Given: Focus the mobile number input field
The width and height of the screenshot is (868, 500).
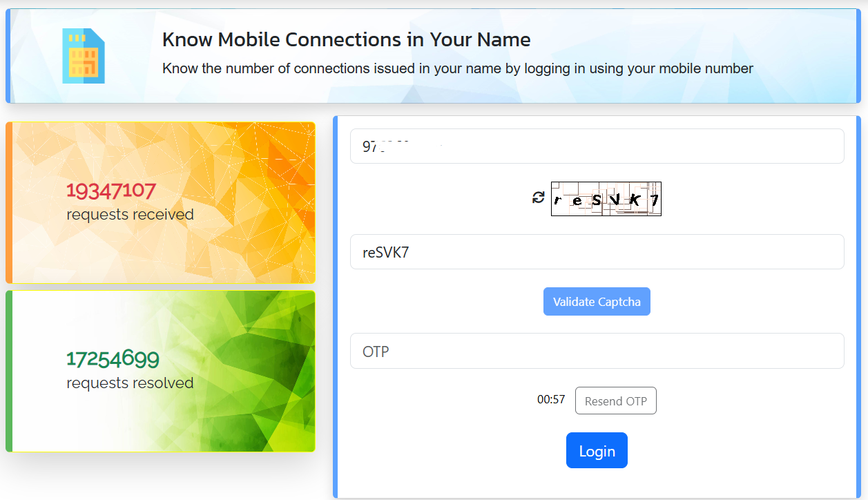Looking at the screenshot, I should click(x=597, y=146).
